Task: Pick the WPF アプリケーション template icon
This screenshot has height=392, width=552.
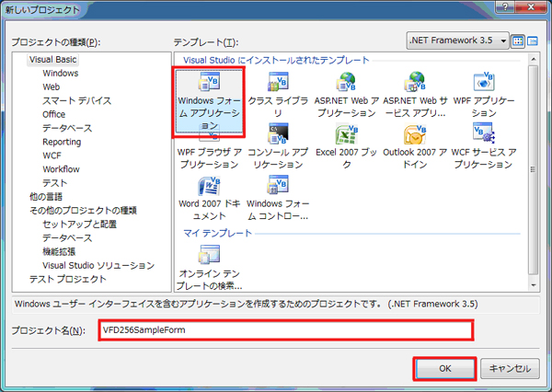Action: 484,82
